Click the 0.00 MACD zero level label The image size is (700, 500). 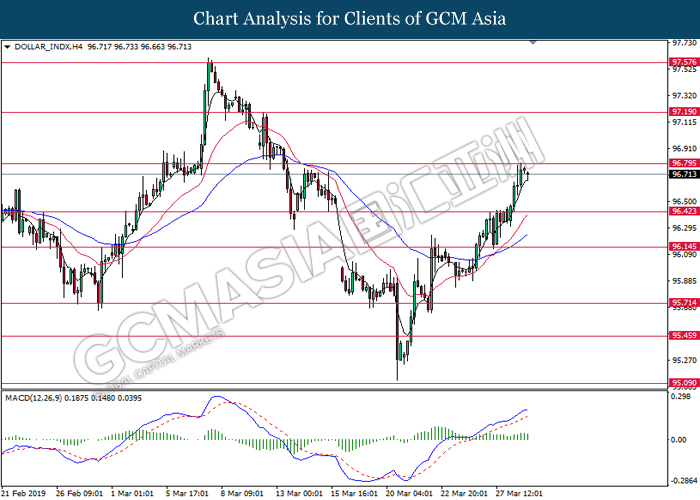[x=679, y=440]
